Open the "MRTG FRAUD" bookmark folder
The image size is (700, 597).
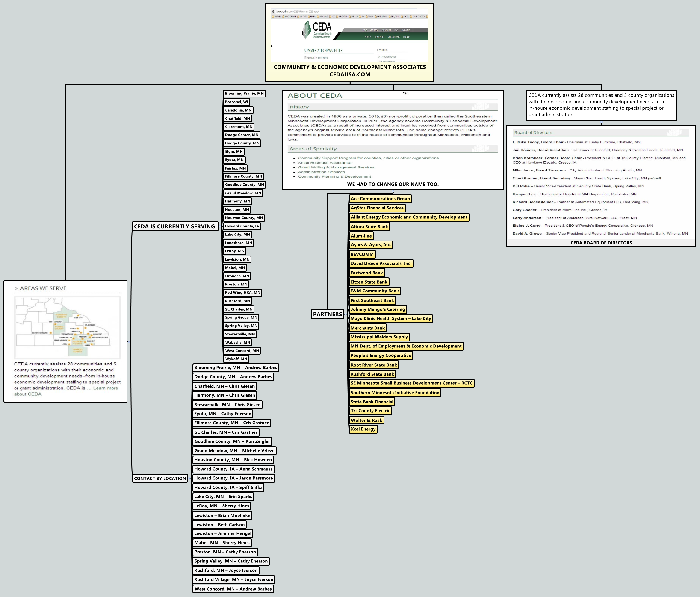(x=324, y=16)
